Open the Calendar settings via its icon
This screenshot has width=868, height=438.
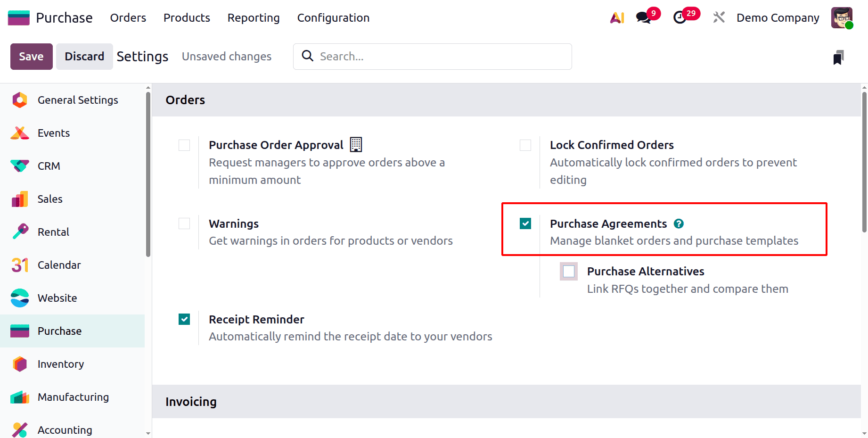(x=19, y=265)
